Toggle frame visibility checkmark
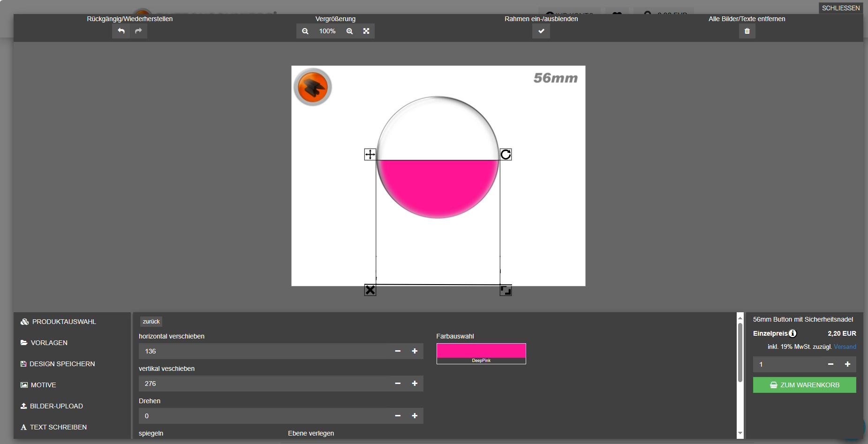 [x=541, y=31]
